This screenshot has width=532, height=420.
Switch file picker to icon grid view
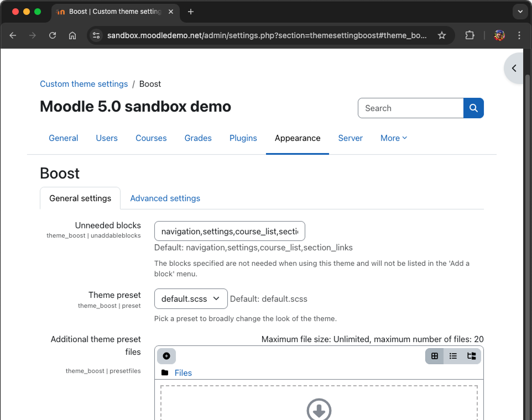point(435,356)
